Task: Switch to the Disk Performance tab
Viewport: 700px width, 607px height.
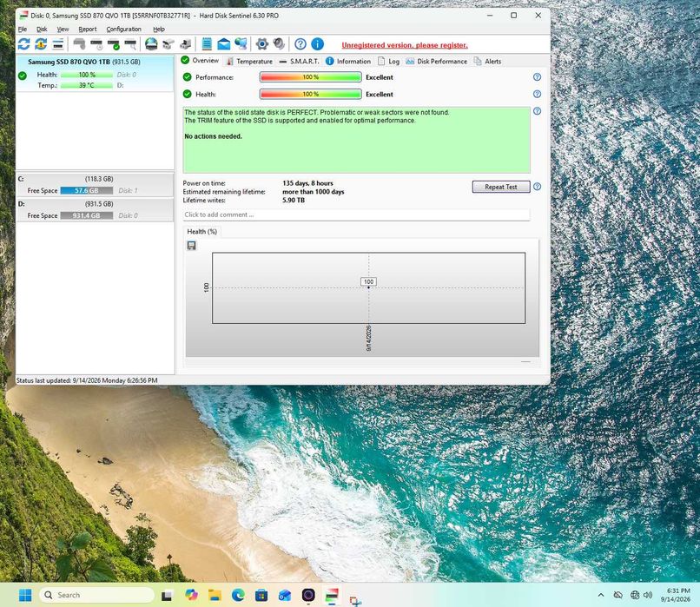Action: tap(437, 61)
